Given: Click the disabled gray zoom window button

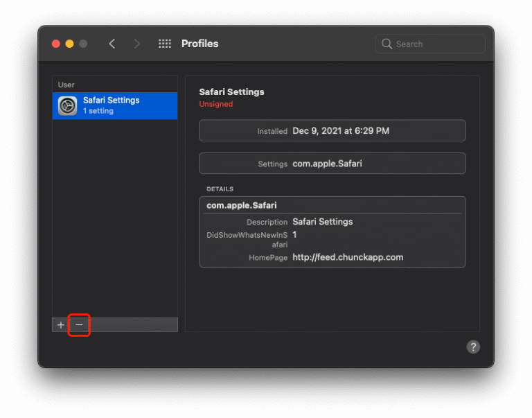Looking at the screenshot, I should point(83,44).
